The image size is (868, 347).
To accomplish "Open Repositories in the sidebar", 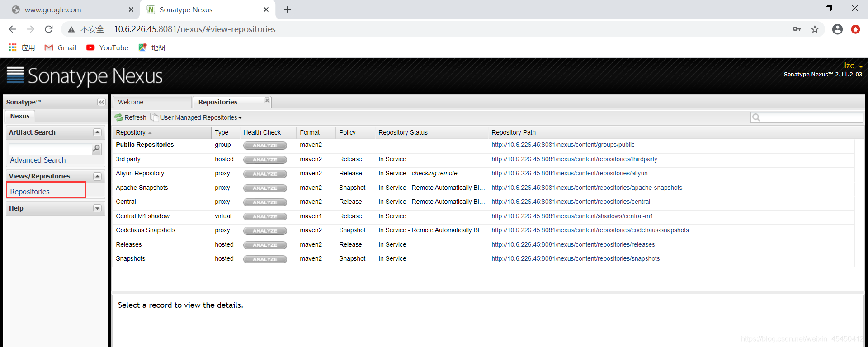I will [30, 192].
